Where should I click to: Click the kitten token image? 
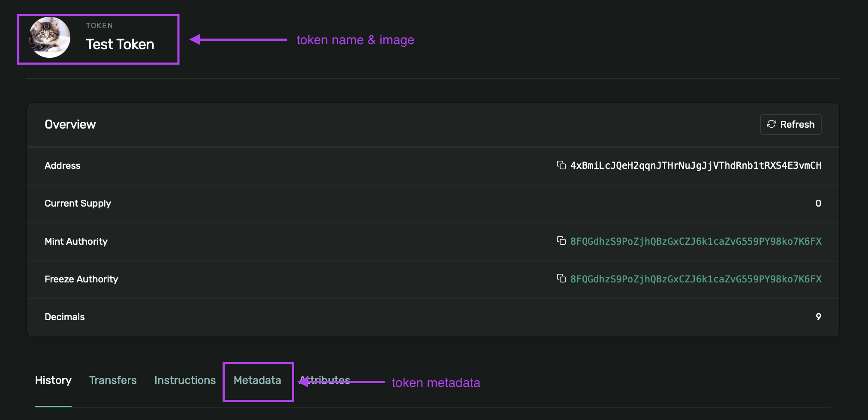coord(49,38)
